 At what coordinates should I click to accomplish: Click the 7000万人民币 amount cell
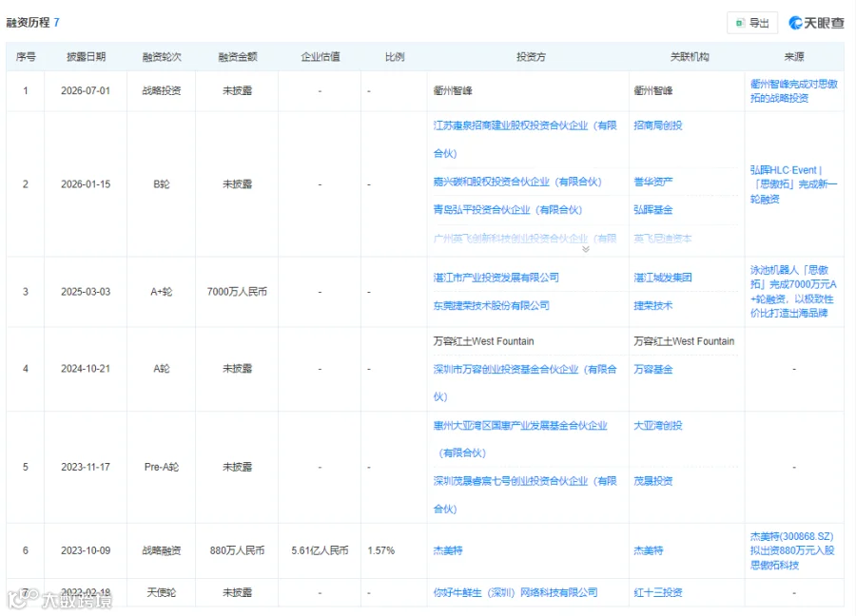pyautogui.click(x=238, y=292)
